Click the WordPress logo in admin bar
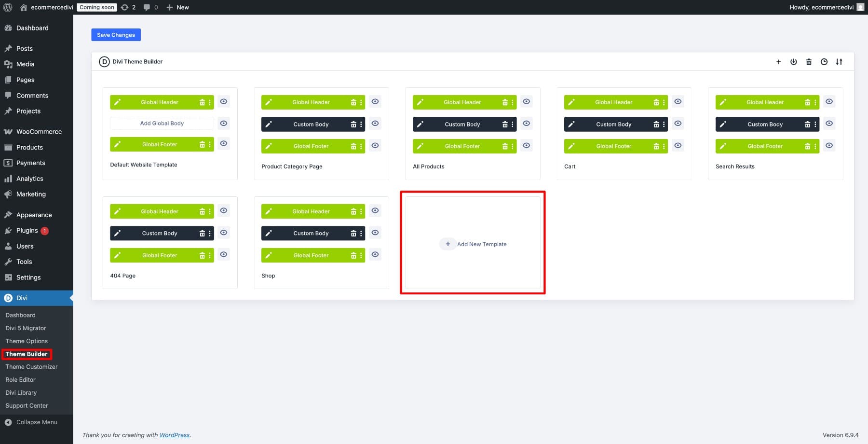The image size is (868, 444). tap(8, 7)
